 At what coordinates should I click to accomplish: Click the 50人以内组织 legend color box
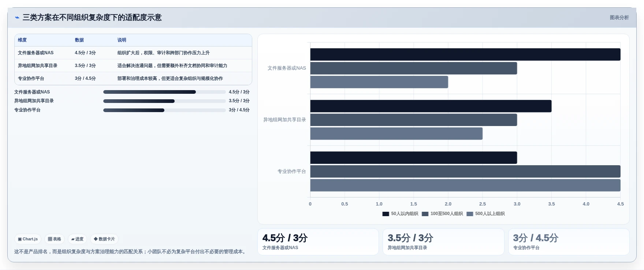tap(386, 214)
